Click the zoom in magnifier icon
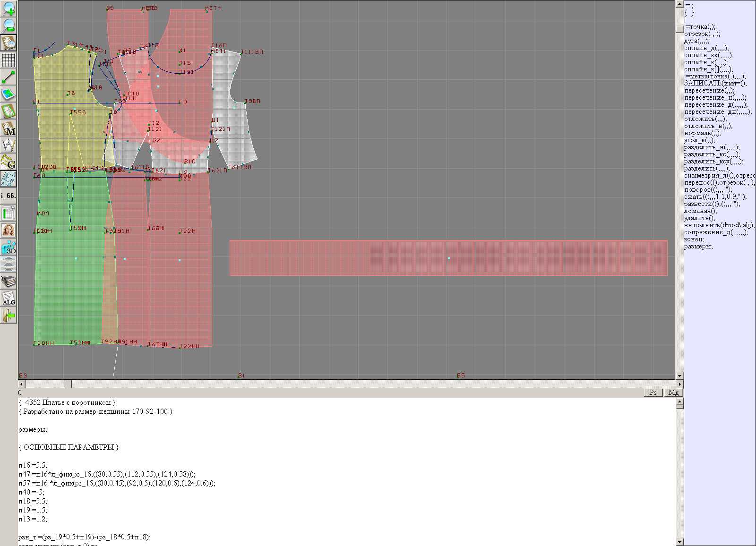The width and height of the screenshot is (756, 546). (x=9, y=9)
